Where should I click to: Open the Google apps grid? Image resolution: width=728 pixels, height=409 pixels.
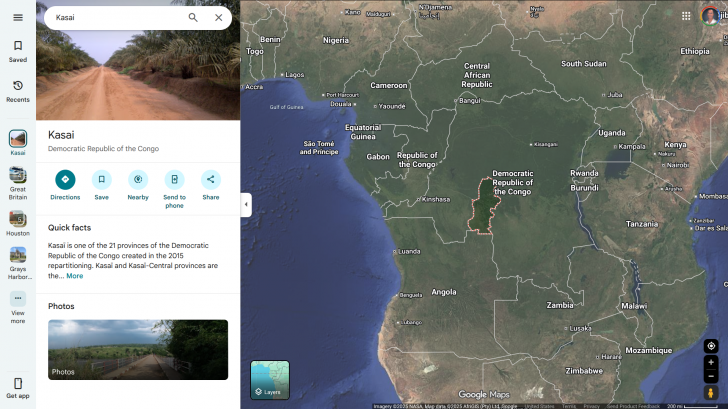tap(686, 16)
